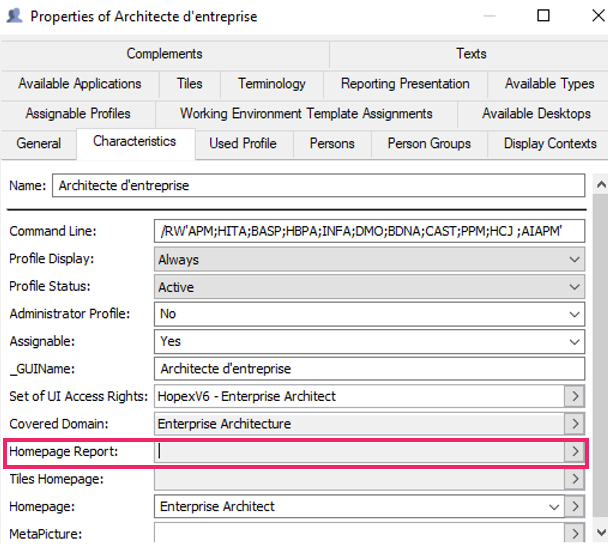Image resolution: width=608 pixels, height=544 pixels.
Task: Click the Covered Domain arrow button
Action: (575, 424)
